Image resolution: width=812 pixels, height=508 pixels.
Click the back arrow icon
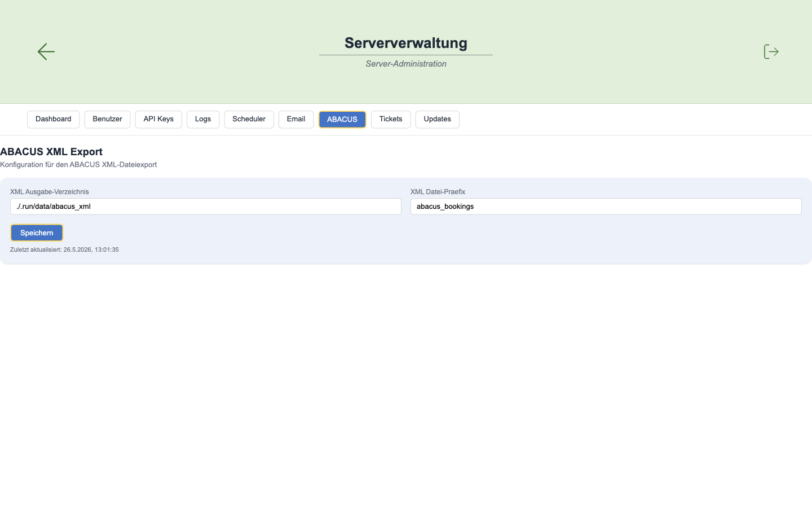pos(46,51)
